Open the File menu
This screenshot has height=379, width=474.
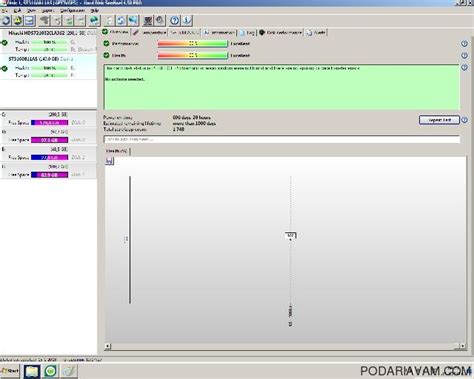pyautogui.click(x=4, y=11)
